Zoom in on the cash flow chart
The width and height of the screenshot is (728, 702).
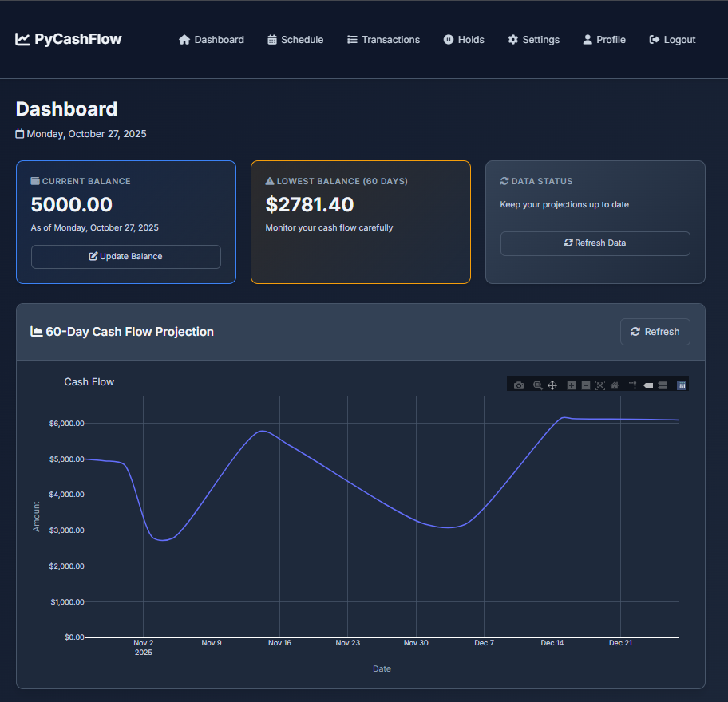(571, 384)
